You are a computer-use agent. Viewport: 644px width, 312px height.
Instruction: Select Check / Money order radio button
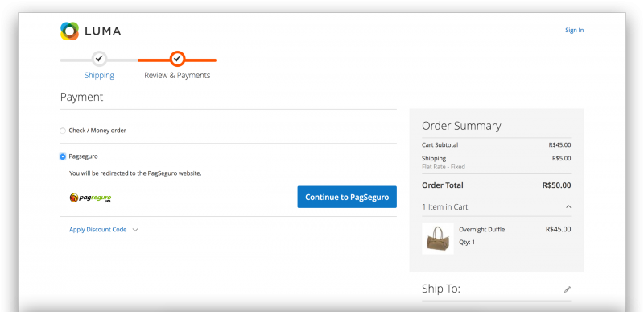(63, 131)
